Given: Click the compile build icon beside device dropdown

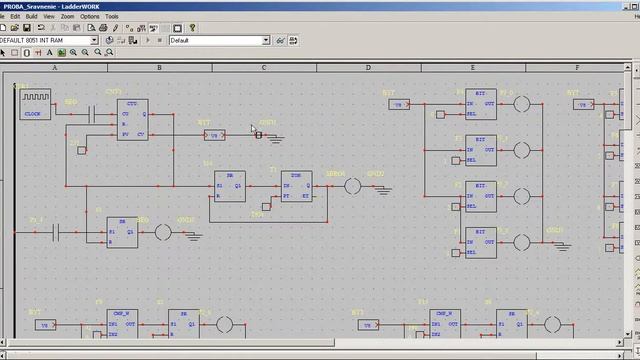Looking at the screenshot, I should point(109,40).
